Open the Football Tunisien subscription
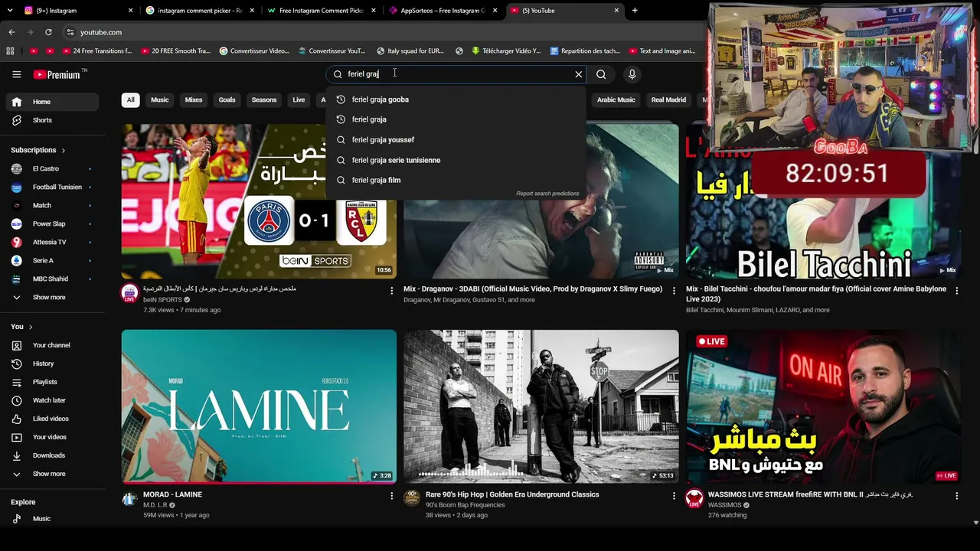Screen dimensions: 980x551 click(x=52, y=187)
